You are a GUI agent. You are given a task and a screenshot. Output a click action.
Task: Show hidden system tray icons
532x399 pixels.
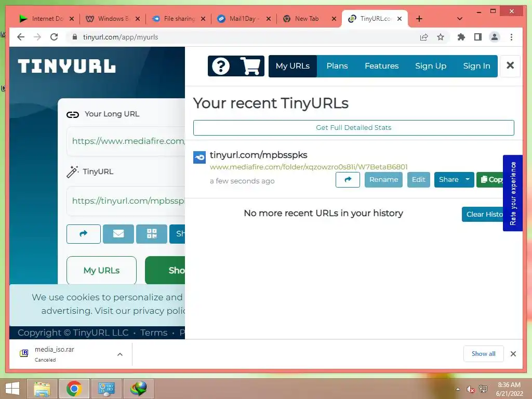tap(458, 389)
